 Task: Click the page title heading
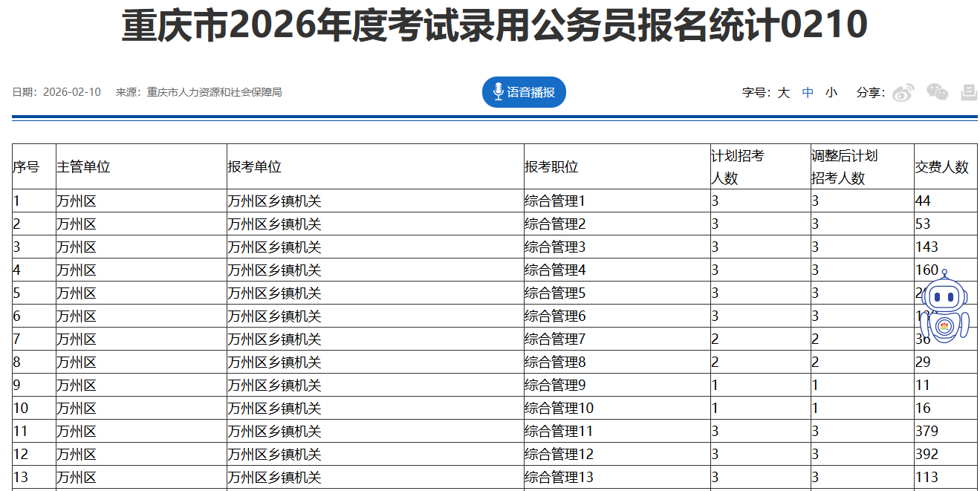click(x=494, y=27)
